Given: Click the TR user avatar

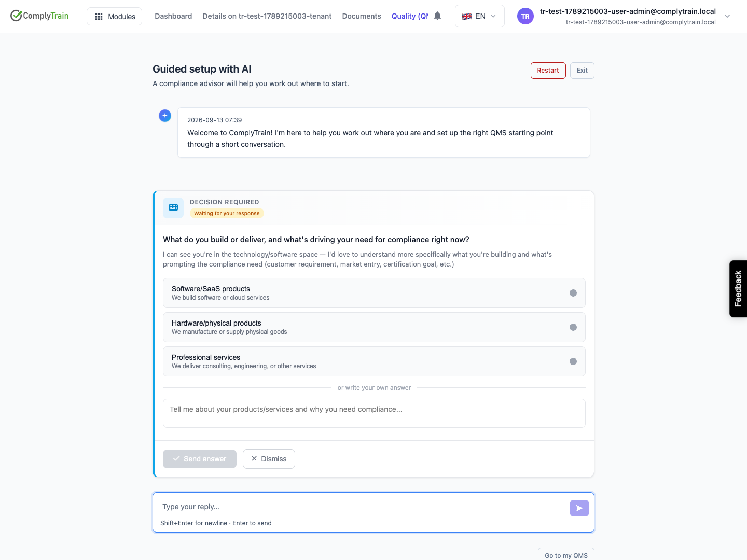Looking at the screenshot, I should point(525,16).
